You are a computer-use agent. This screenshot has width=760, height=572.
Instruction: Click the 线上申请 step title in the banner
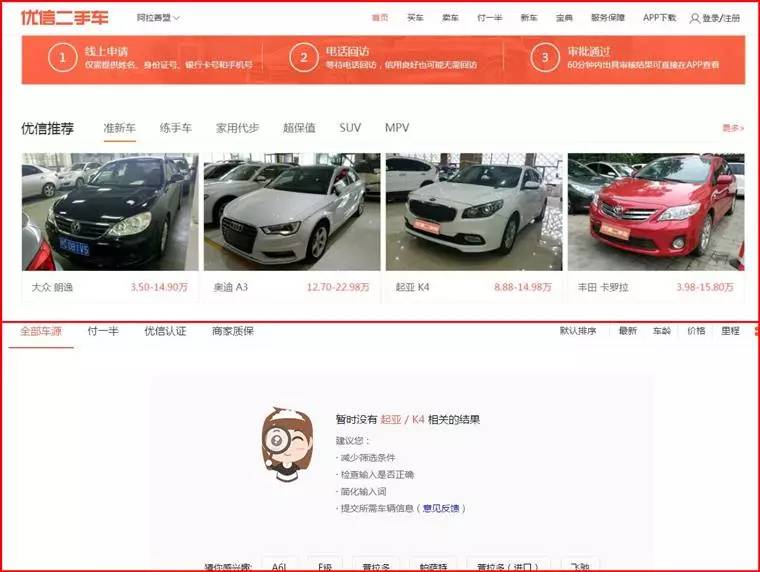[106, 51]
